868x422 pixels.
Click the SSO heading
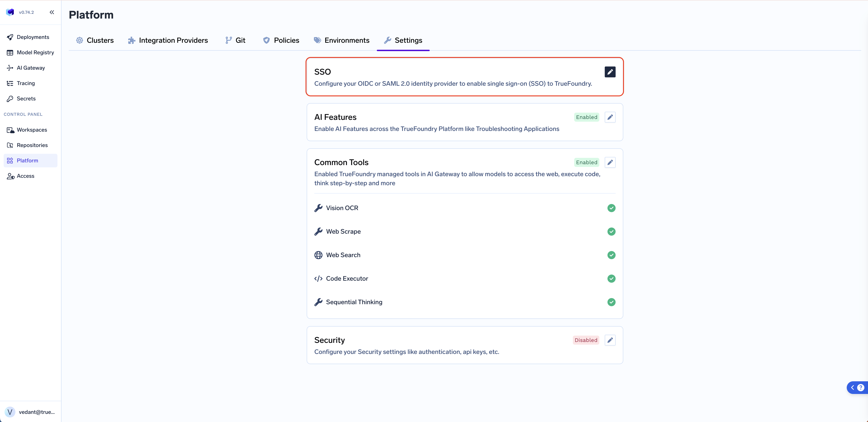[x=323, y=72]
